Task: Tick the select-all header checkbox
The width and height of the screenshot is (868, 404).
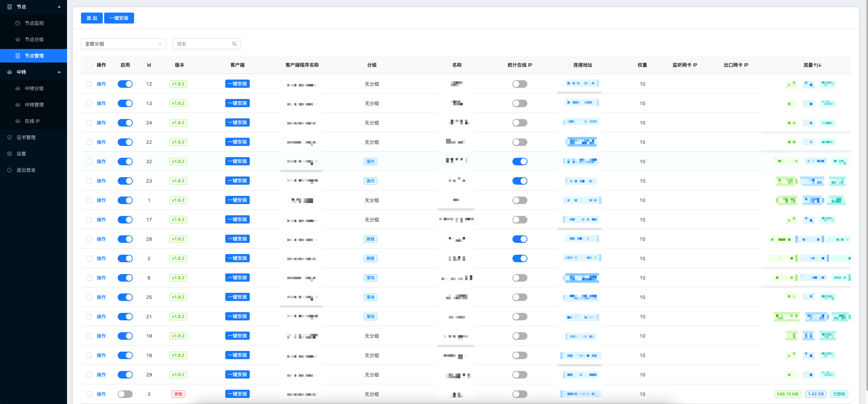Action: pos(89,65)
